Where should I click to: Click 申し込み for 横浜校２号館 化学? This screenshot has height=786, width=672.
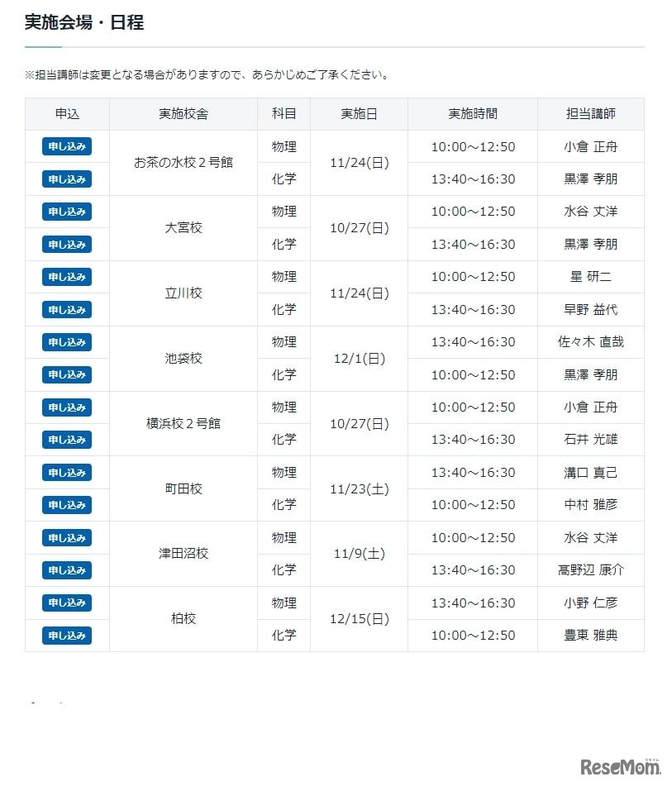click(x=66, y=440)
